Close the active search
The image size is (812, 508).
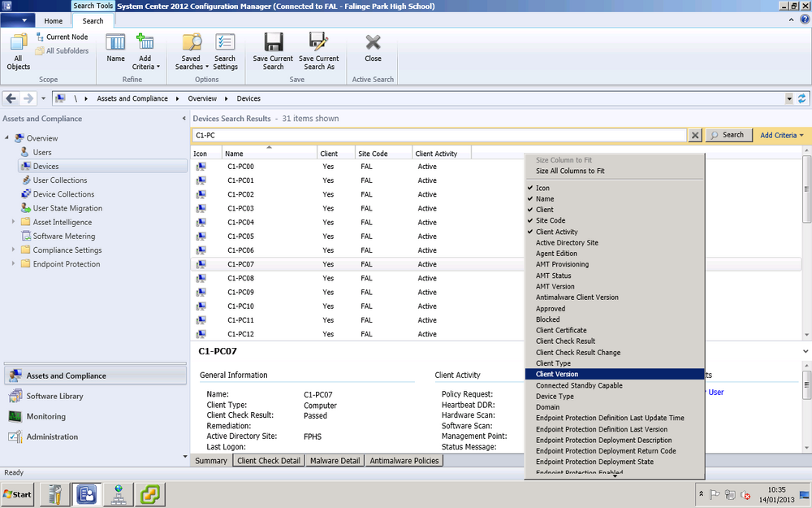373,48
